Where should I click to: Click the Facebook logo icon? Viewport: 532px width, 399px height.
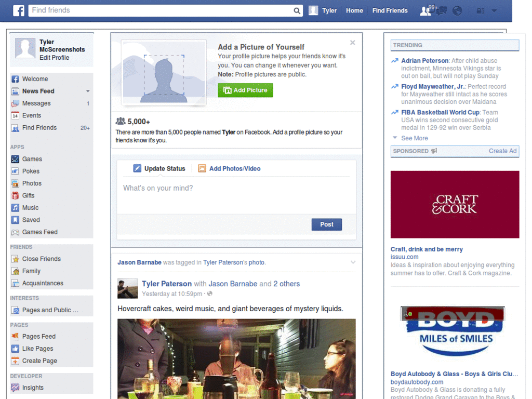coord(19,10)
